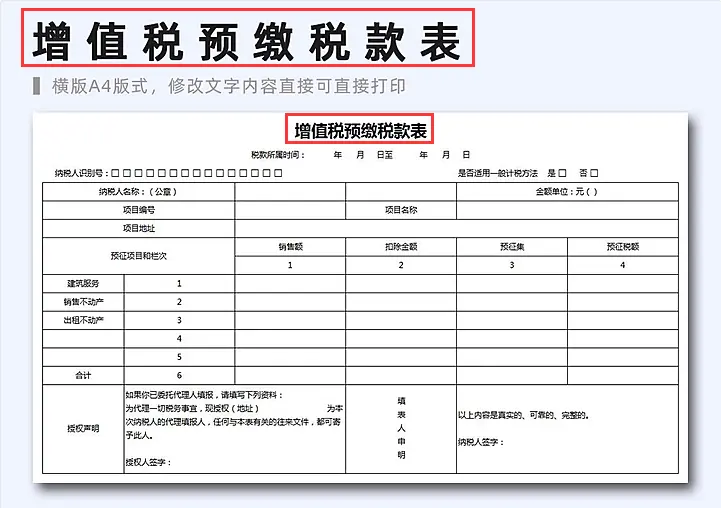The width and height of the screenshot is (721, 508).
Task: Select the red-outlined form title inside the document
Action: [361, 130]
